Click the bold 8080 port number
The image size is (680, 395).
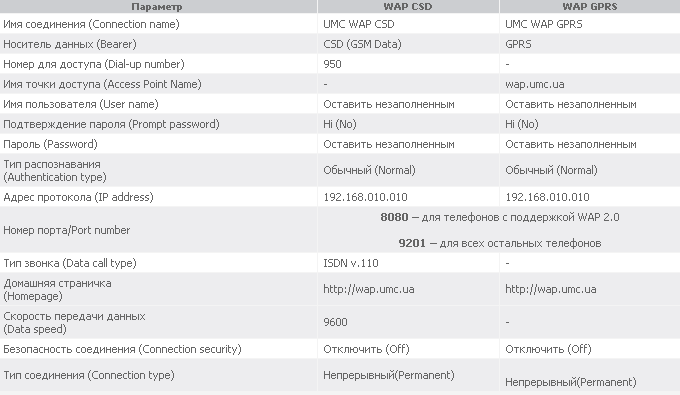pyautogui.click(x=394, y=217)
